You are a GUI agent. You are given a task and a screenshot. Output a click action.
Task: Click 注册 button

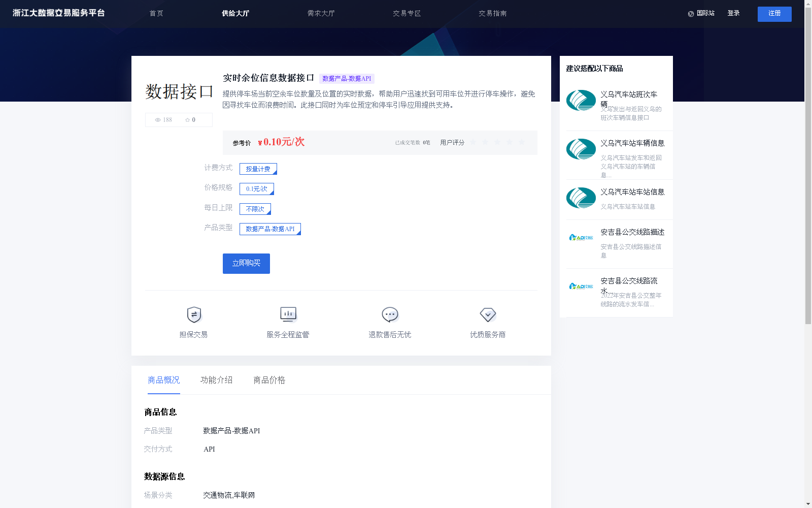(x=774, y=14)
